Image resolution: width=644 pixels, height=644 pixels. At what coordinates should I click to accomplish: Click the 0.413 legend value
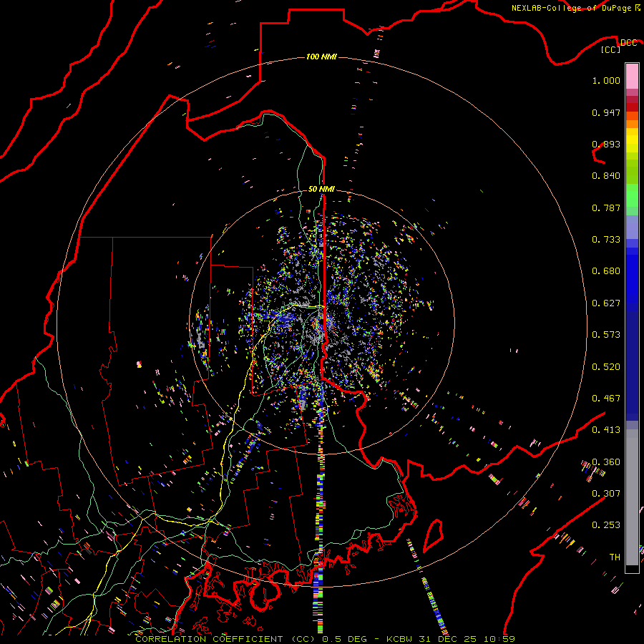(x=606, y=430)
